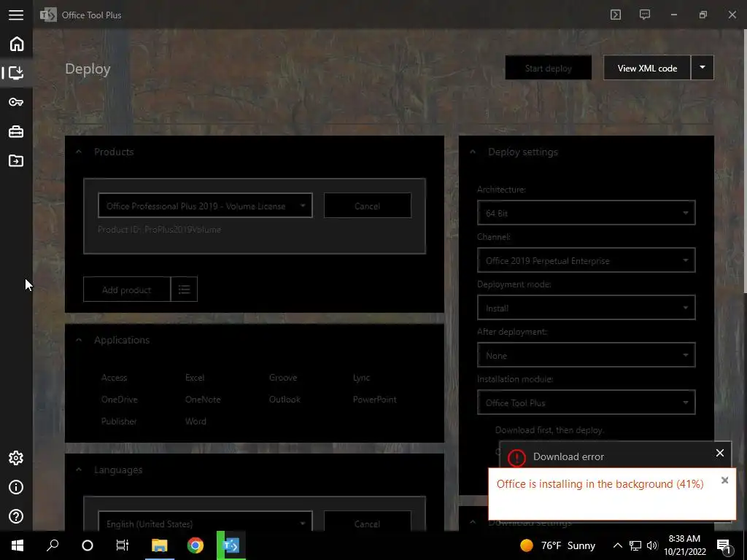This screenshot has height=560, width=747.
Task: Click the Product ID: ProPlus2019Volume text
Action: 159,230
